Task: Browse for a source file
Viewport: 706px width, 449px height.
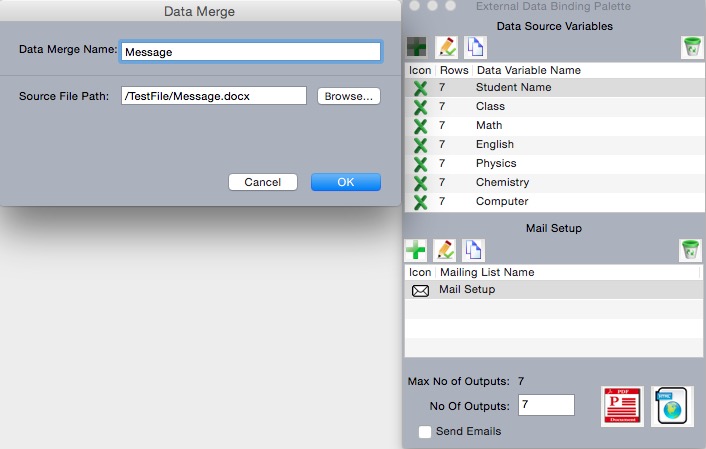Action: [348, 96]
